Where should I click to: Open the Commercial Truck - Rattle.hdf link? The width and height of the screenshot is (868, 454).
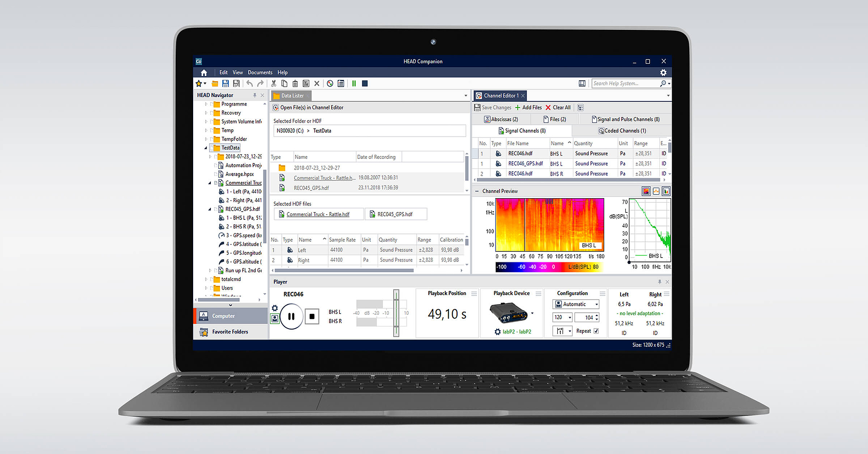click(318, 214)
